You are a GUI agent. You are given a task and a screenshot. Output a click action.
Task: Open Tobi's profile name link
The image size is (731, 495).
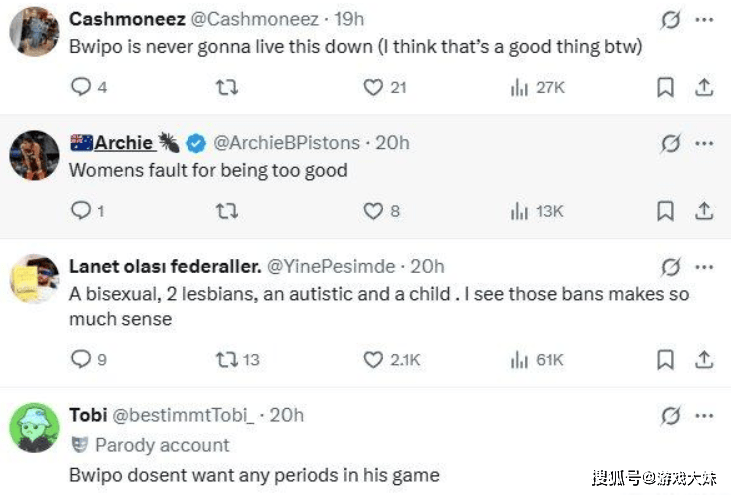coord(88,415)
